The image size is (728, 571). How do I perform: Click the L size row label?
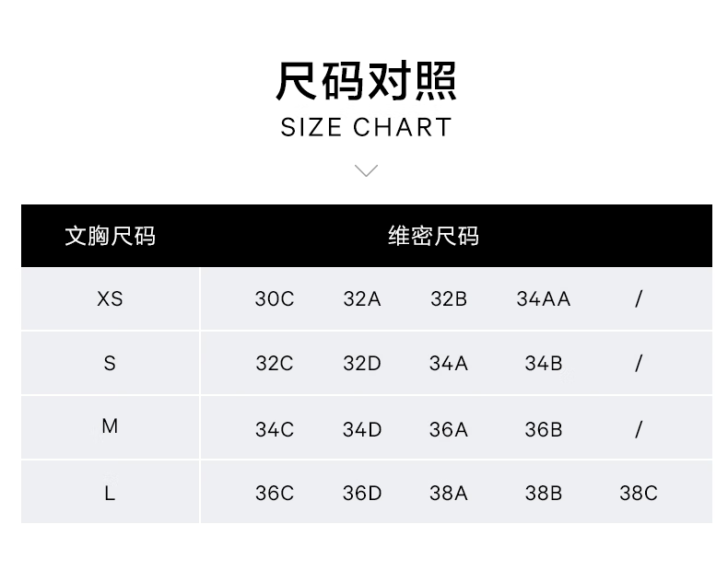110,493
